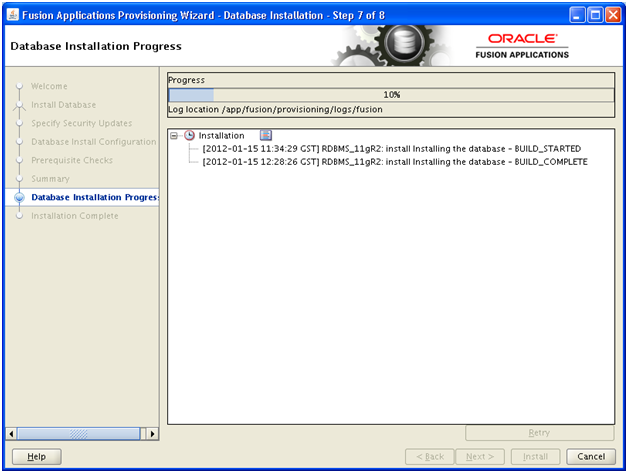Click the Java icon in the title bar

click(13, 15)
